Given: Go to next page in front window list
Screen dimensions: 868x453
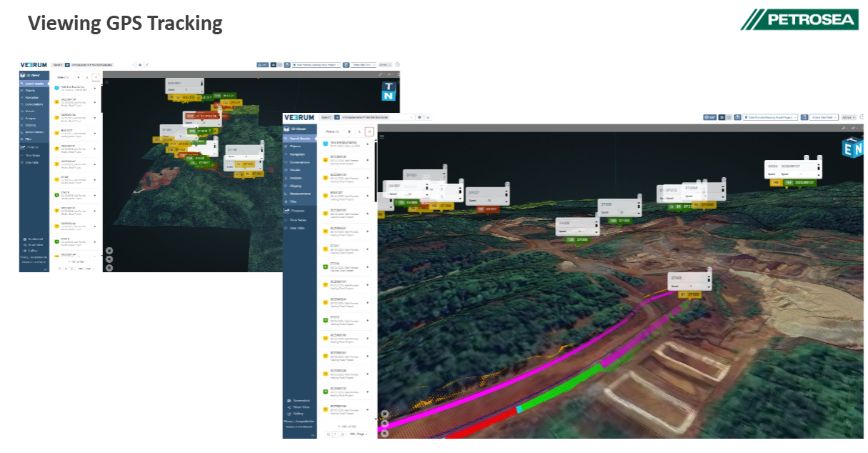Looking at the screenshot, I should [344, 434].
